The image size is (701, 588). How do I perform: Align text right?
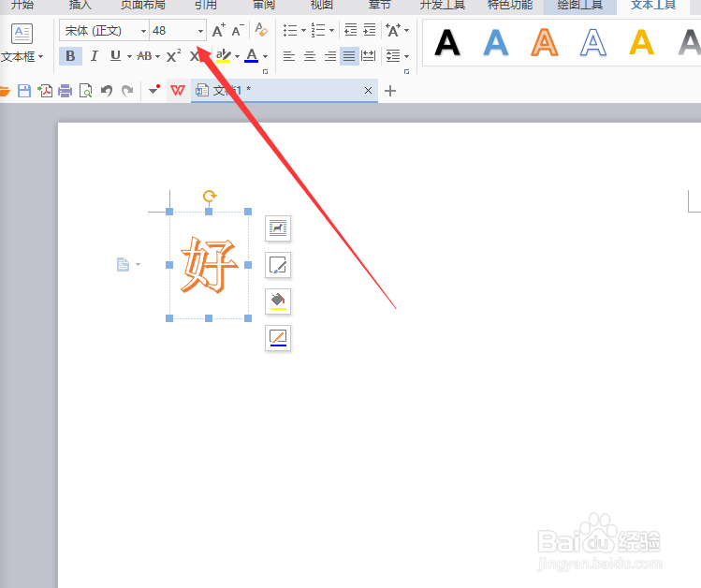tap(330, 56)
